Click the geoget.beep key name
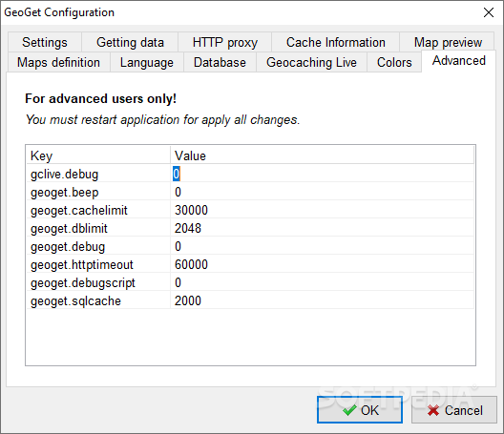 pos(65,192)
